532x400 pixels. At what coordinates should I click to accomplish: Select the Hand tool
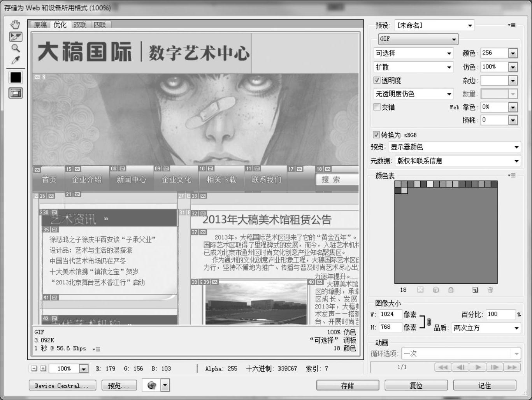point(15,25)
